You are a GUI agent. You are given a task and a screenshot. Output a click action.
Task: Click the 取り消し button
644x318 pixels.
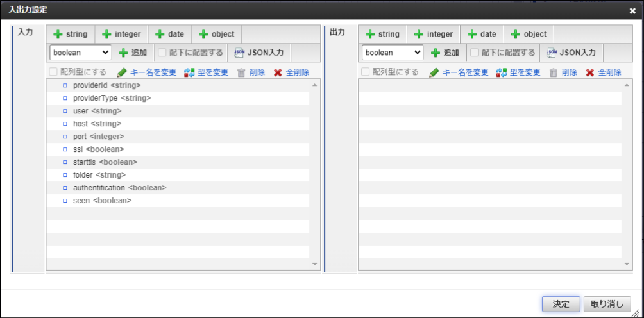[607, 304]
